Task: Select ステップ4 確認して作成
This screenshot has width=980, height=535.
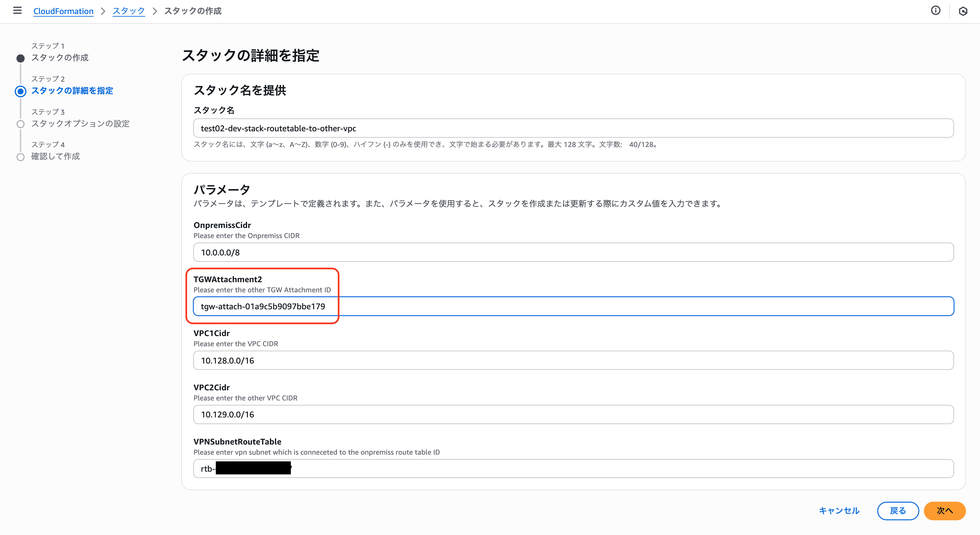Action: coord(55,156)
